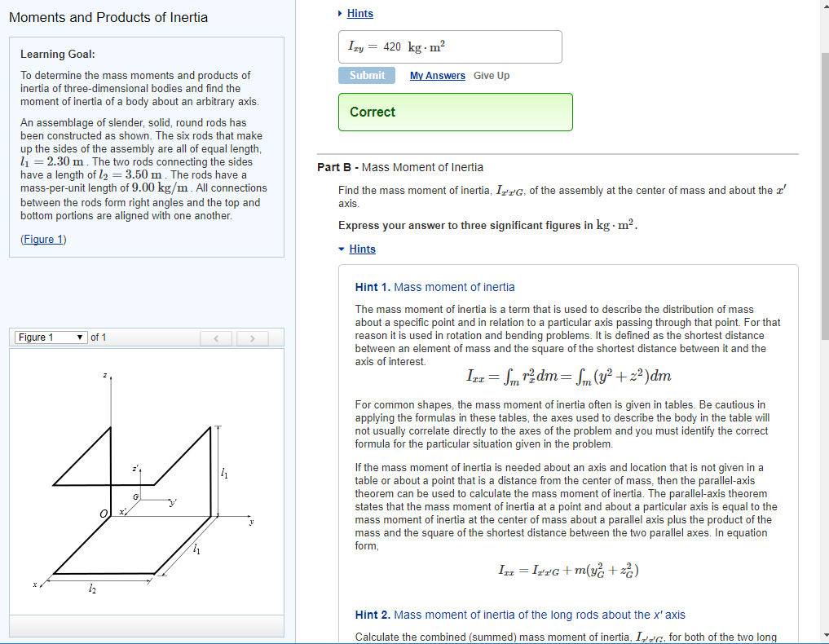The height and width of the screenshot is (644, 829).
Task: Click the Submit button
Action: pos(367,75)
